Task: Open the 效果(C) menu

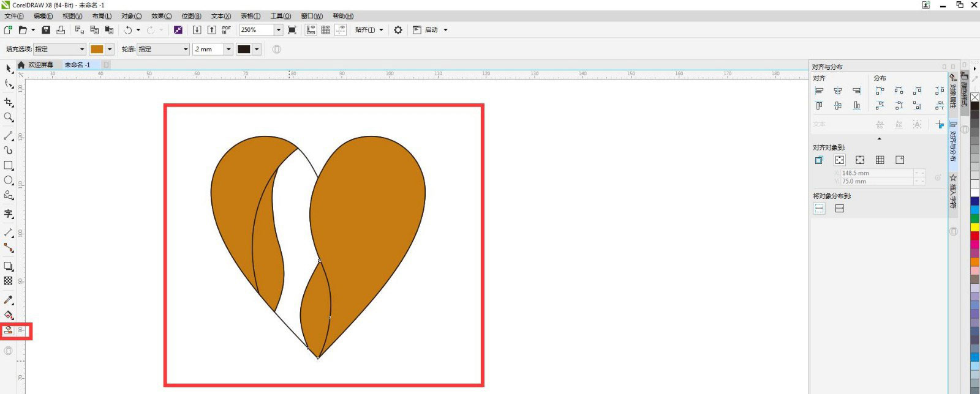Action: click(x=162, y=16)
